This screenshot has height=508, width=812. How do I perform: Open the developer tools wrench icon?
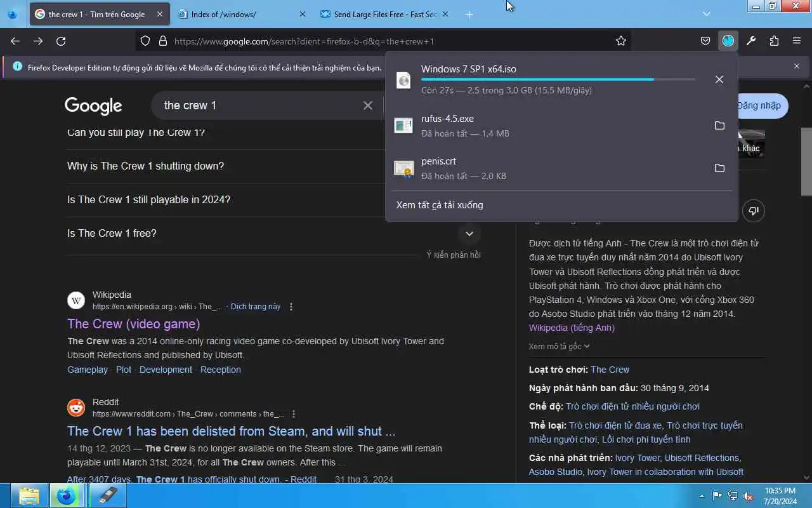tap(751, 41)
